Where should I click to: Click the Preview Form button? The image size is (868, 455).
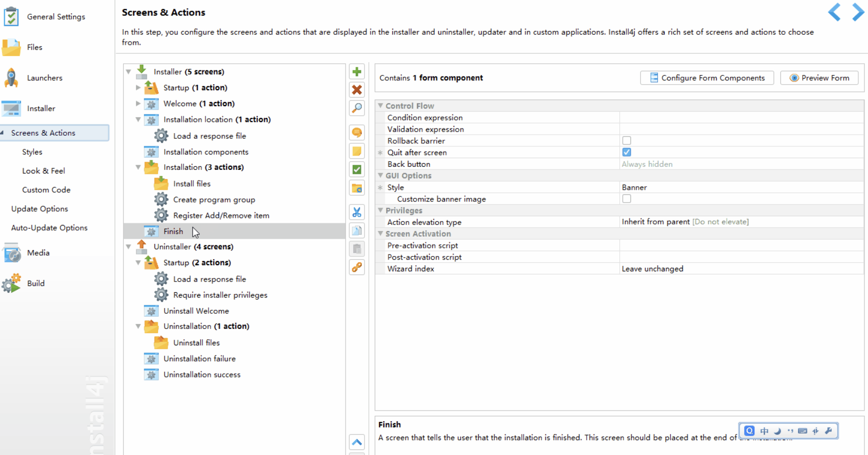(x=819, y=78)
